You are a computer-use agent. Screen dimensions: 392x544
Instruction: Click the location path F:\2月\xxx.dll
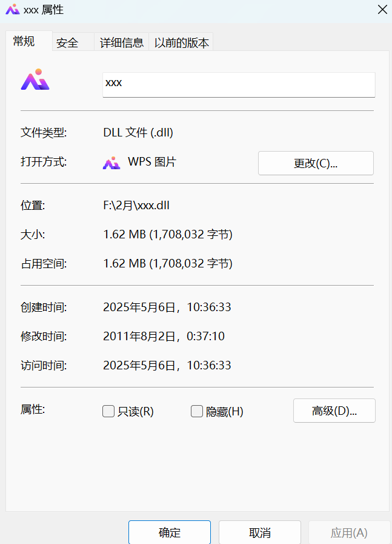[x=136, y=205]
